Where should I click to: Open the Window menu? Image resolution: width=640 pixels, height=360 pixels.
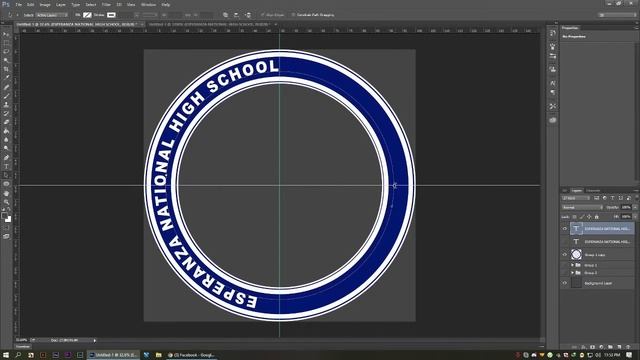pyautogui.click(x=148, y=4)
